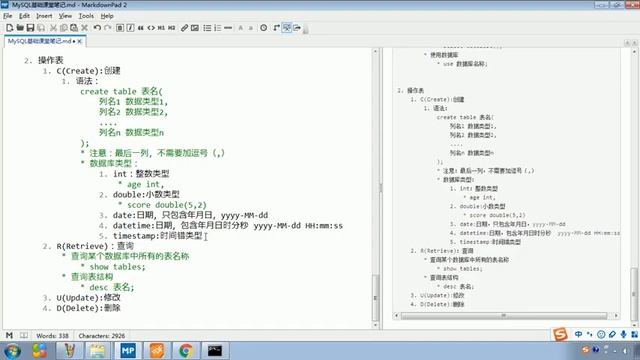Apply bold formatting from the toolbar
The width and height of the screenshot is (640, 360).
coord(120,28)
